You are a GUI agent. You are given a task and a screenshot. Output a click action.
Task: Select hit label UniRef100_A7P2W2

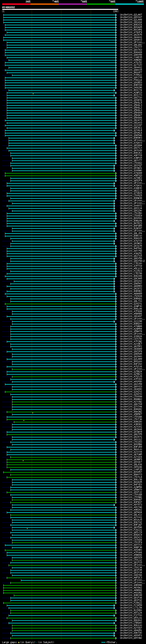point(131,342)
